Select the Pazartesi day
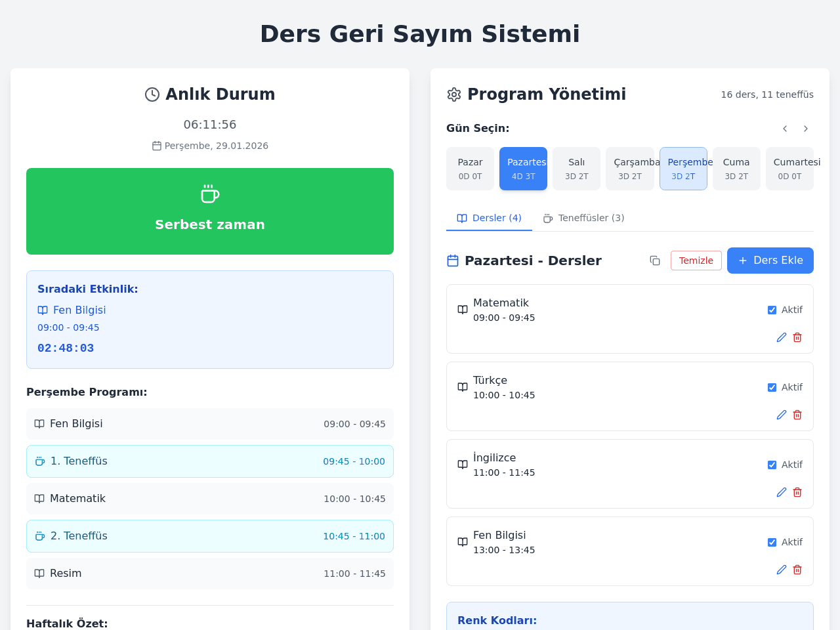840x630 pixels. 523,169
